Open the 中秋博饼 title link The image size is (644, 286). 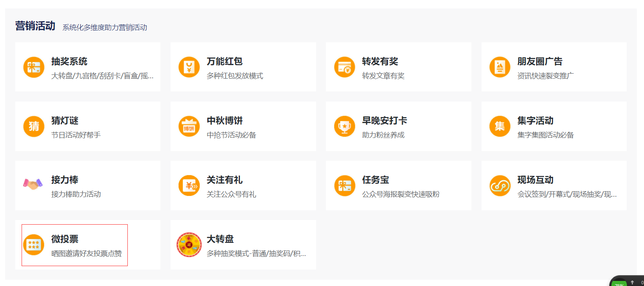point(225,121)
